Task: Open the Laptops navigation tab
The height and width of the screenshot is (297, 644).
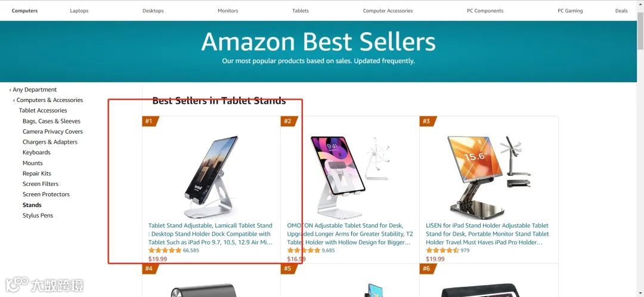Action: [x=79, y=11]
